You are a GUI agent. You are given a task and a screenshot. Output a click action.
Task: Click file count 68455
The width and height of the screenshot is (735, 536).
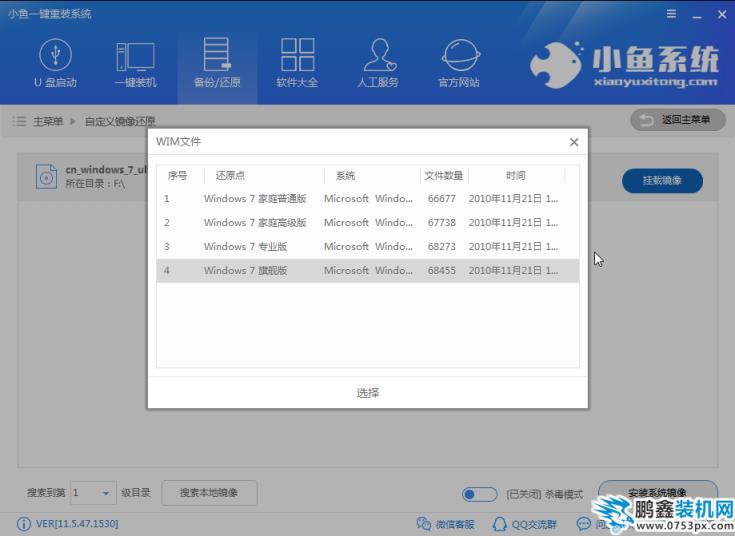click(442, 271)
